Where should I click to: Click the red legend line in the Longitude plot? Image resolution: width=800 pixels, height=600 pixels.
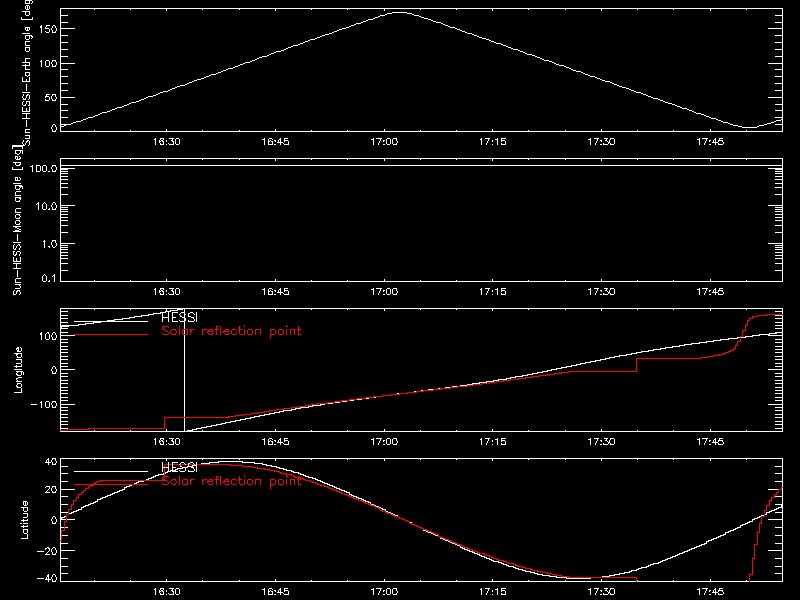(x=111, y=335)
